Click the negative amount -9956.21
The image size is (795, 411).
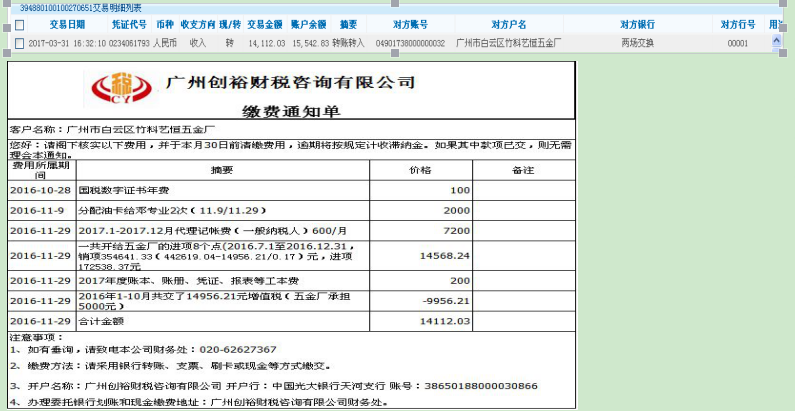(x=447, y=301)
